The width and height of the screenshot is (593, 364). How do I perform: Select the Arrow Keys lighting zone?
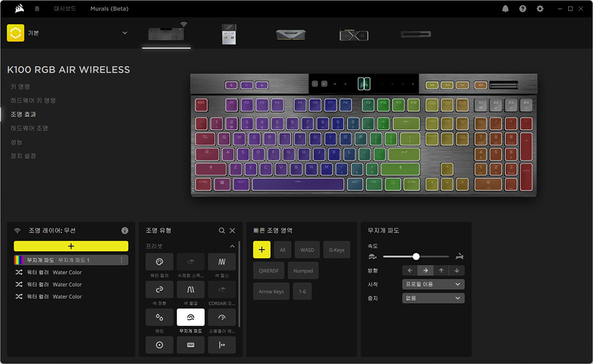(x=271, y=292)
